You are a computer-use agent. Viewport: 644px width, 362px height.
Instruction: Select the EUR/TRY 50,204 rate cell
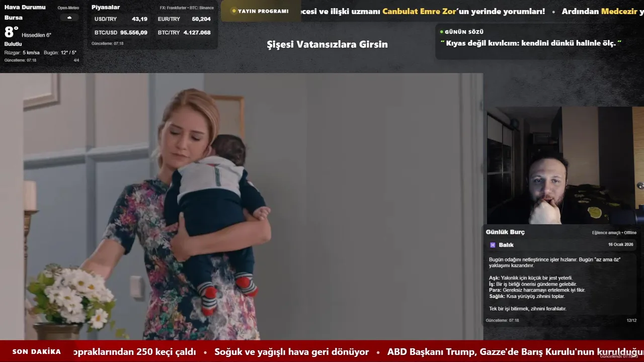(184, 19)
